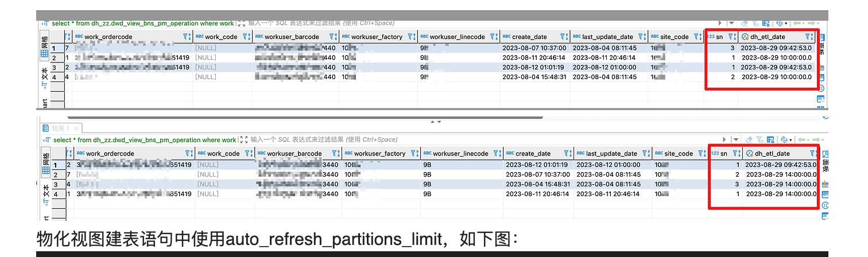Click filter icon on upper create_date column
This screenshot has height=257, width=868.
[563, 37]
